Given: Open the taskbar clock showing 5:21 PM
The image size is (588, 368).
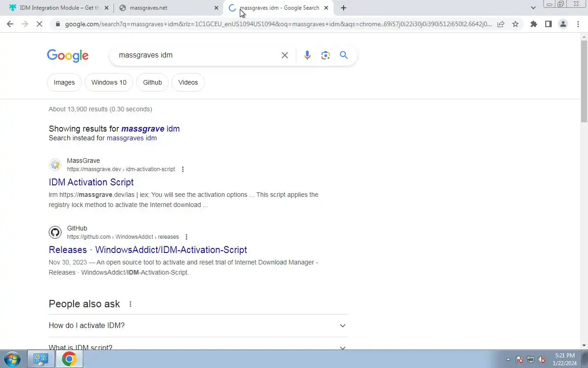Looking at the screenshot, I should [x=565, y=359].
